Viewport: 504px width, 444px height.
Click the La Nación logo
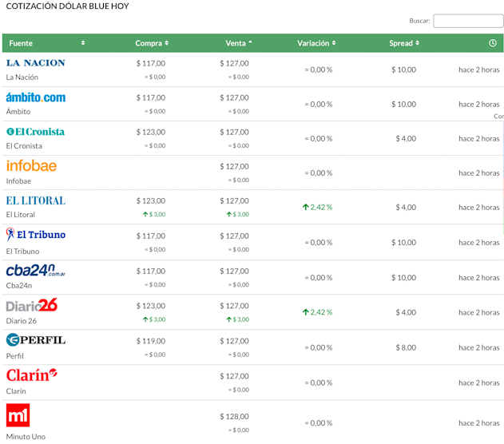35,63
